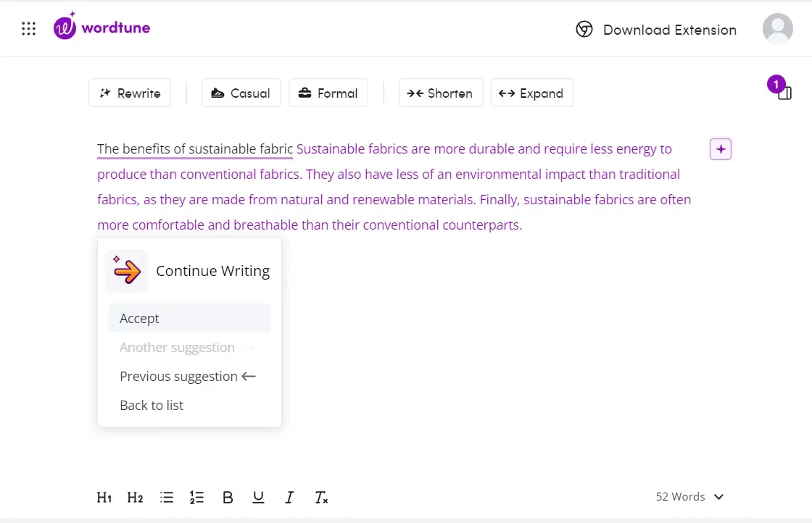Expand the selected text

click(x=532, y=93)
